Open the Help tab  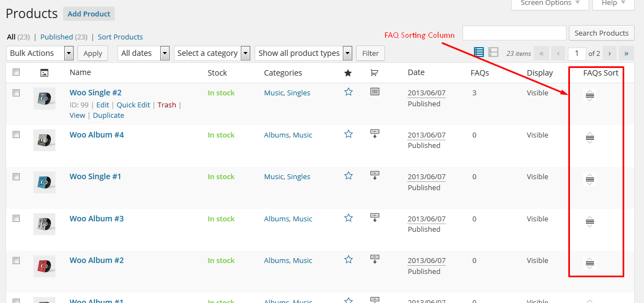click(614, 3)
